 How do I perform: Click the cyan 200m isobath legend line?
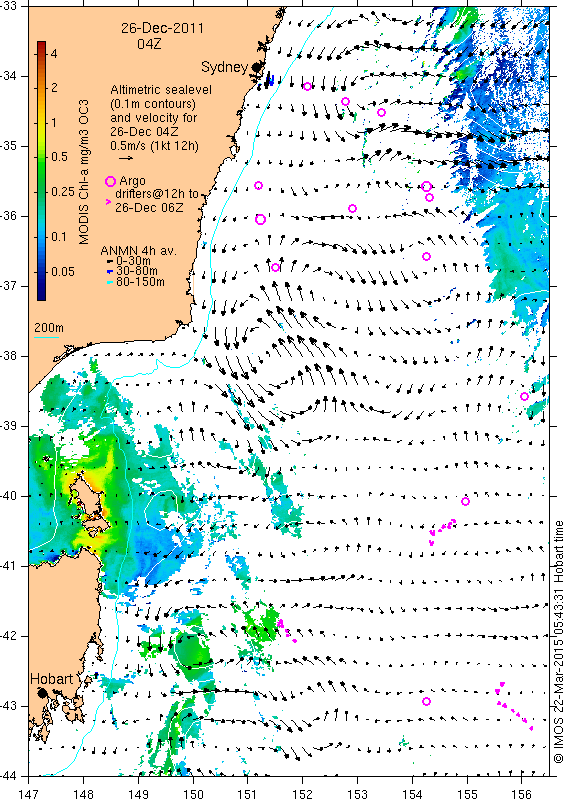coord(46,336)
